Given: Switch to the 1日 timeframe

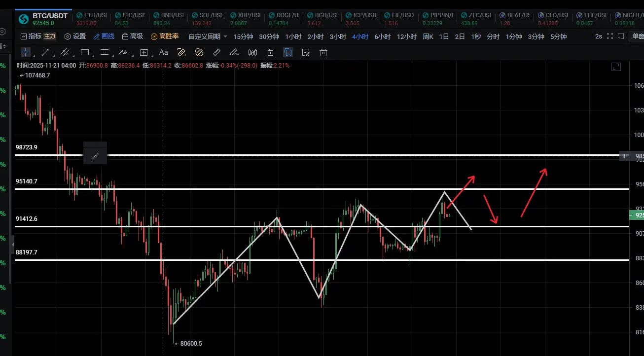Looking at the screenshot, I should click(x=444, y=36).
